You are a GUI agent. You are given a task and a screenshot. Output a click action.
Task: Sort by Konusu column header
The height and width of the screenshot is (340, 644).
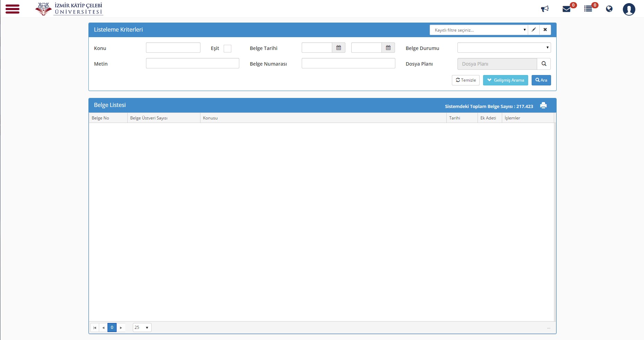323,118
